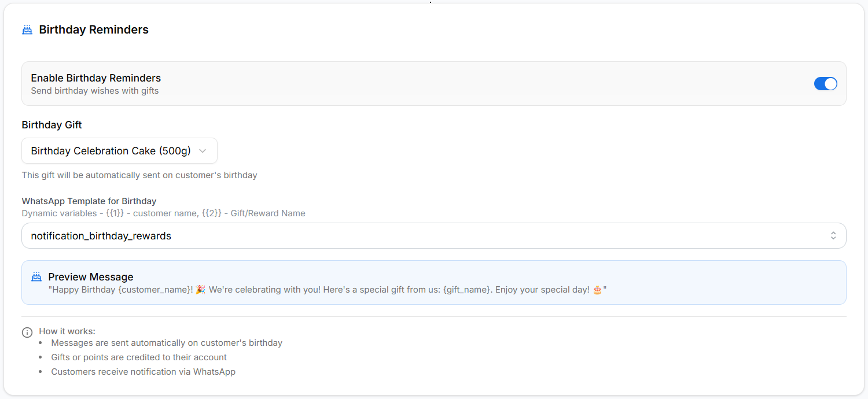
Task: Click the Customers receive notification via WhatsApp bullet
Action: click(x=144, y=372)
